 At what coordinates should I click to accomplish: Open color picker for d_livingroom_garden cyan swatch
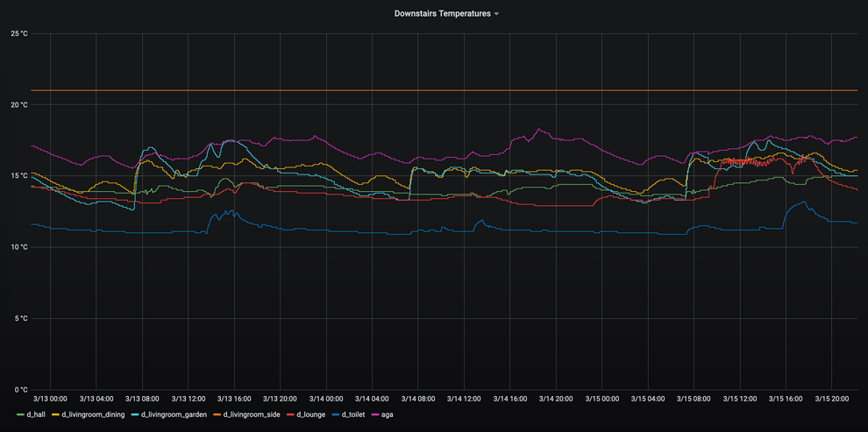pyautogui.click(x=137, y=414)
